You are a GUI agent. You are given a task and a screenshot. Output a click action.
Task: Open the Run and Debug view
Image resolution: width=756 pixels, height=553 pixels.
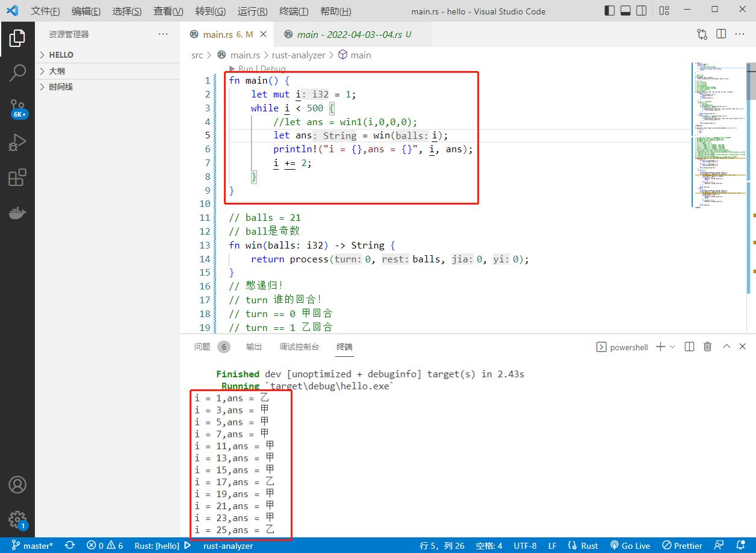point(17,143)
